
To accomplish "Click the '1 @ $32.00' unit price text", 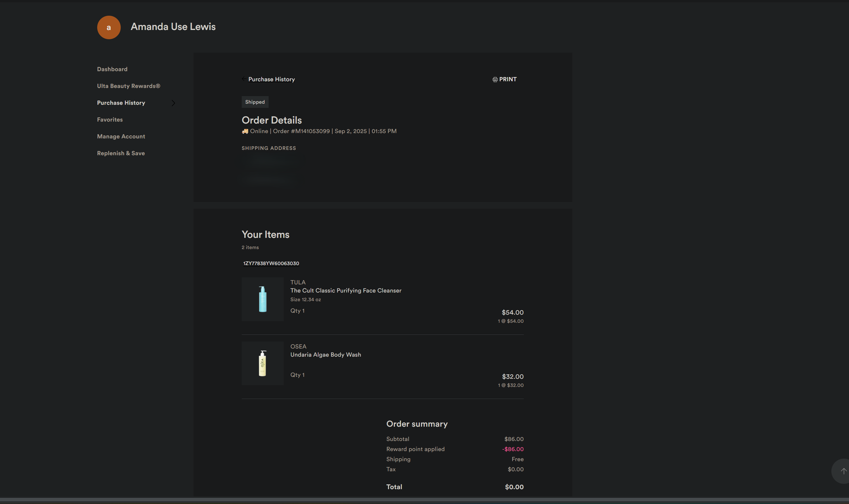I will pyautogui.click(x=511, y=385).
